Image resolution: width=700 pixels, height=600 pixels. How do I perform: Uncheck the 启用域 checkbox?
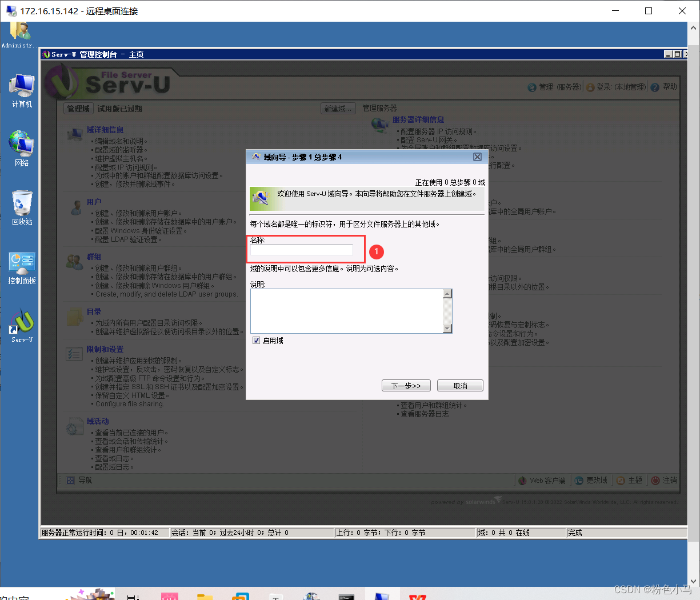click(257, 341)
